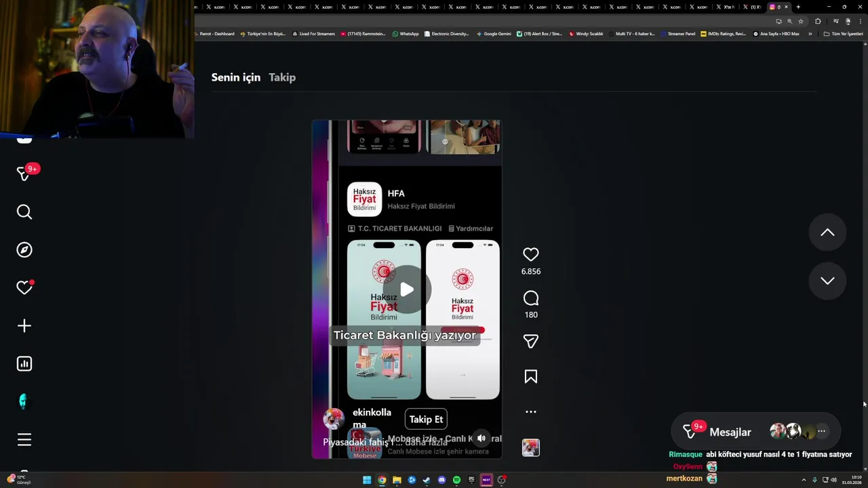Open the Tüm Yer İşaretleri folder

pos(843,34)
